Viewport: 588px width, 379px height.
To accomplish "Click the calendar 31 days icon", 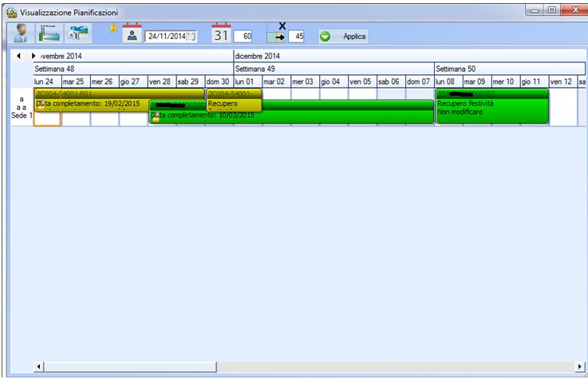I will point(221,33).
